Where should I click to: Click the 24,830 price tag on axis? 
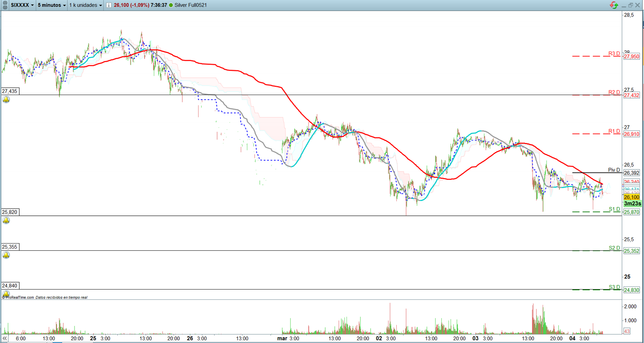632,290
